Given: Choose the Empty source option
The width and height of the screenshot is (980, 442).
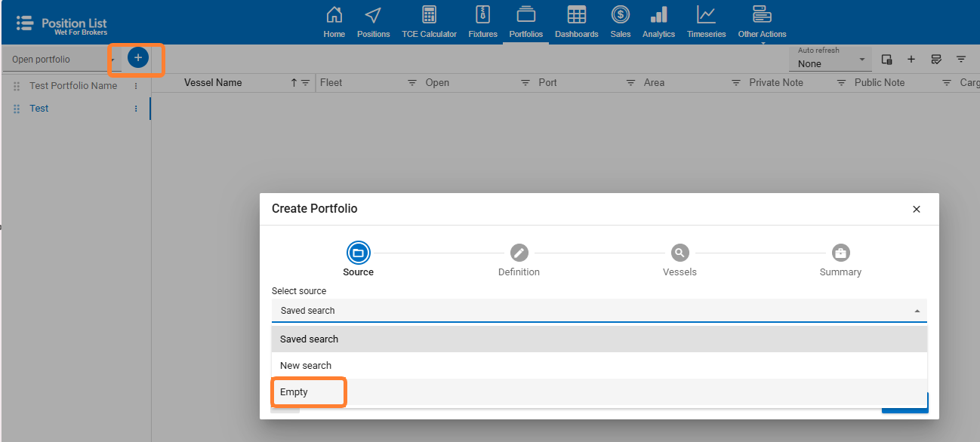Looking at the screenshot, I should [x=294, y=392].
